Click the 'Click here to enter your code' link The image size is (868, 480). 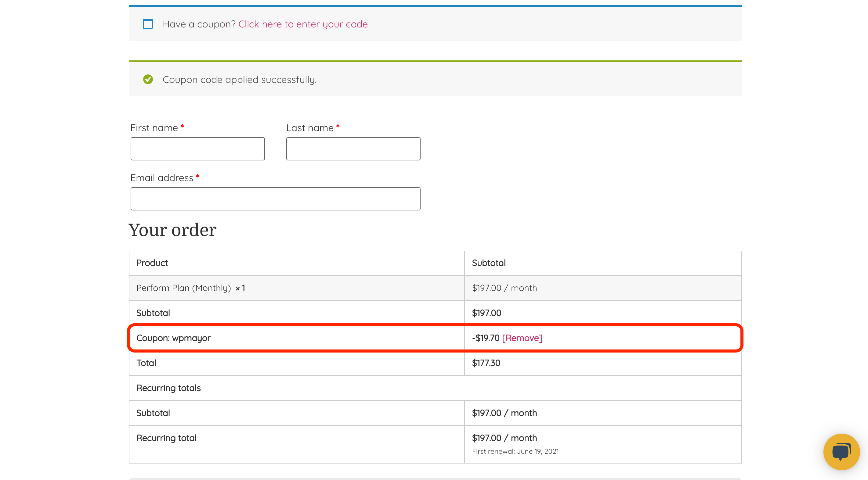tap(302, 24)
